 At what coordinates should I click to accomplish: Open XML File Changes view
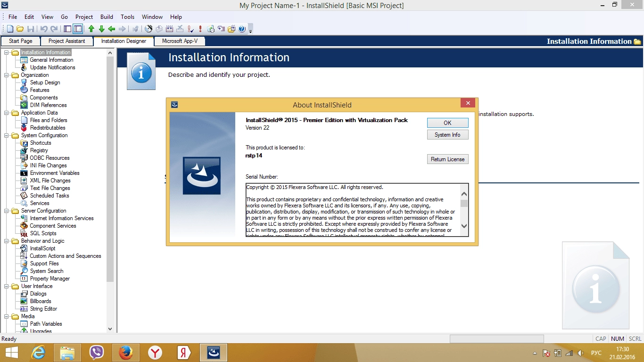[x=50, y=181]
